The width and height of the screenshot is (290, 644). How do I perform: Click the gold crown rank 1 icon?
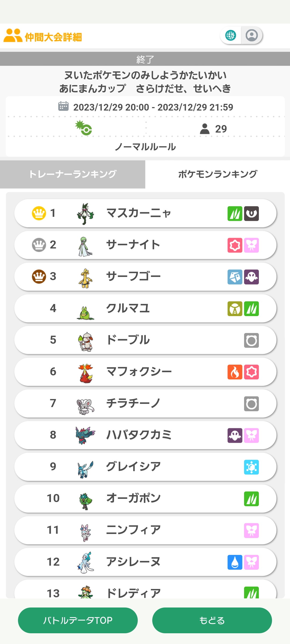click(39, 213)
